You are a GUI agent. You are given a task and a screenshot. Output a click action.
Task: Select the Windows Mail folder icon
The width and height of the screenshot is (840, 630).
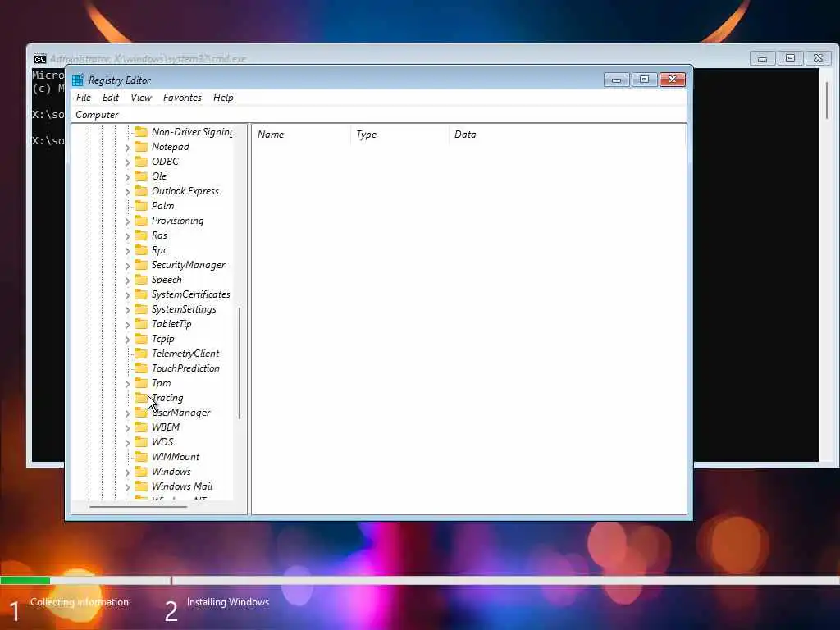pos(141,486)
